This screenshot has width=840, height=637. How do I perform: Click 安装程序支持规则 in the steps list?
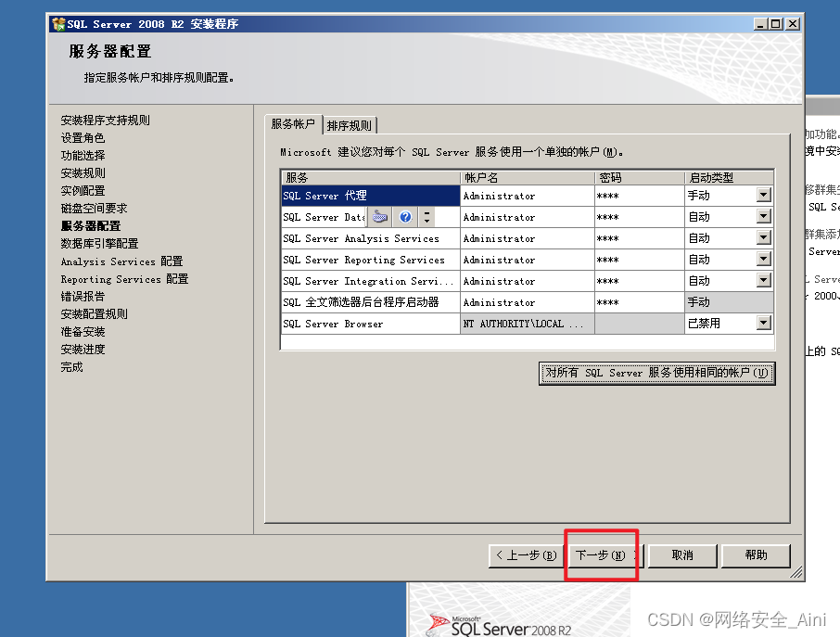tap(105, 120)
